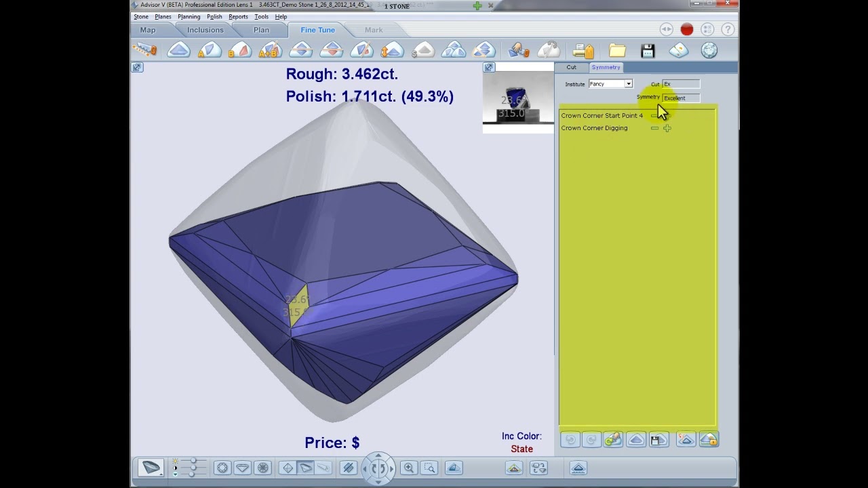The width and height of the screenshot is (868, 488).
Task: Click the green recalculate diamond icon
Action: click(x=613, y=440)
